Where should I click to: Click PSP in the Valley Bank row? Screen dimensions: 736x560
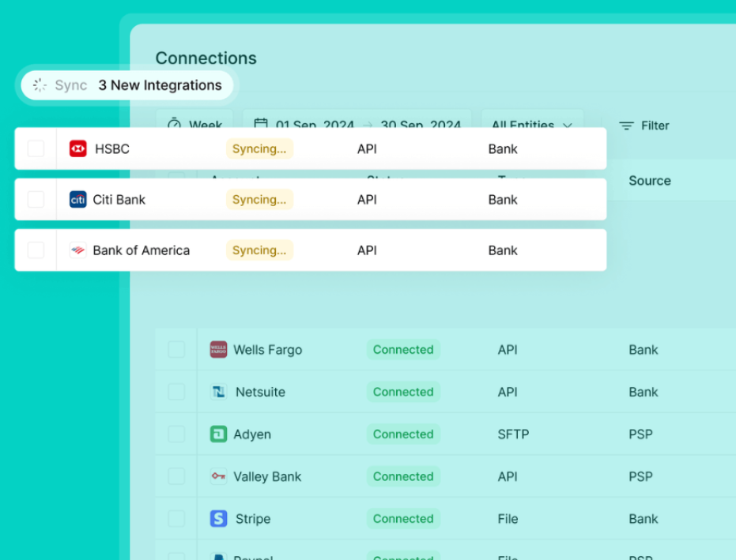coord(640,476)
